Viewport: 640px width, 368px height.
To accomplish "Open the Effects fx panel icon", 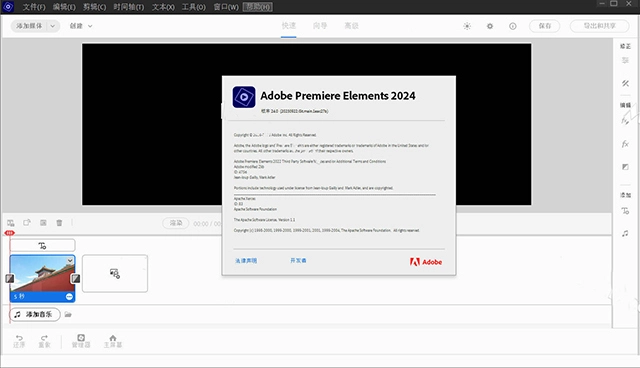I will pos(625,144).
